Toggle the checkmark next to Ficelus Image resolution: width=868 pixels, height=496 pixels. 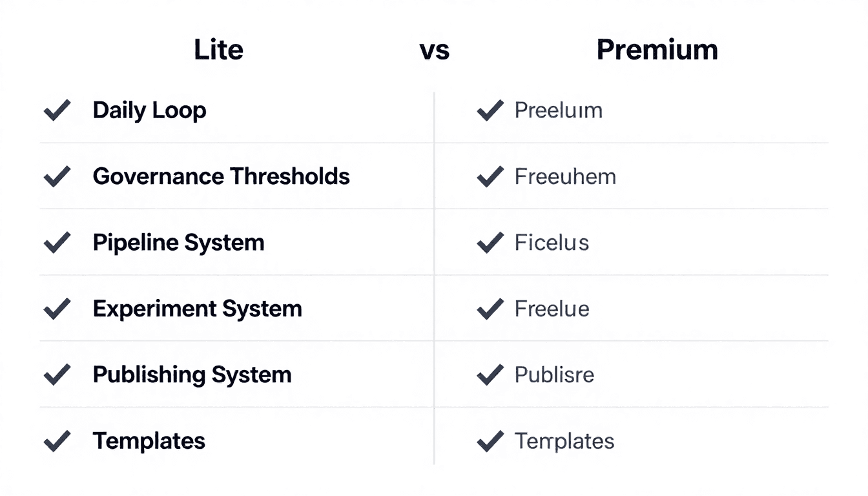(x=490, y=243)
